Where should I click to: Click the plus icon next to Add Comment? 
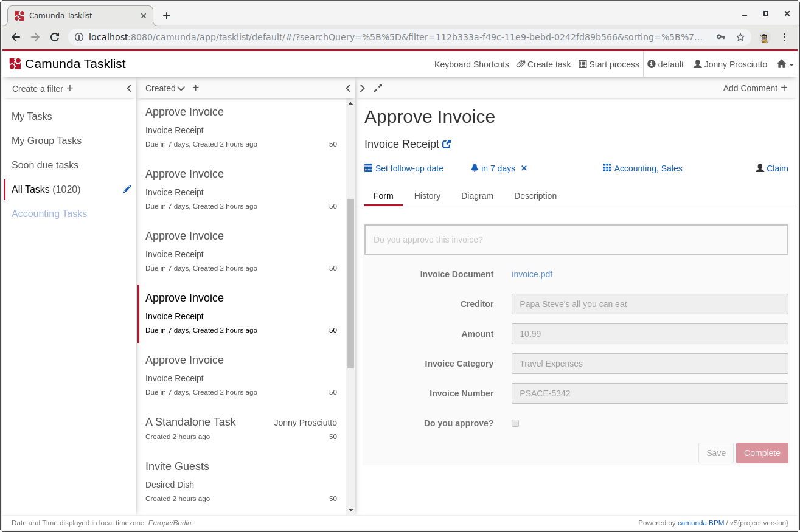(x=784, y=88)
